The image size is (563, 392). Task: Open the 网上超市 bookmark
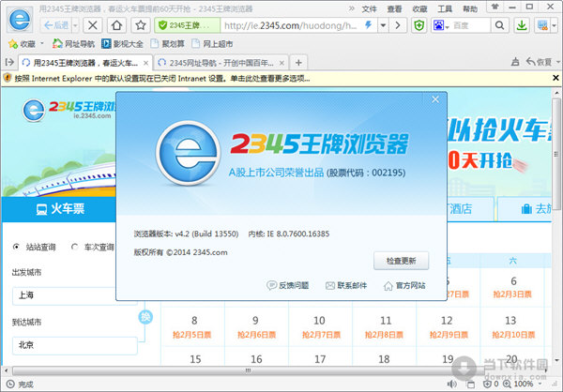213,44
